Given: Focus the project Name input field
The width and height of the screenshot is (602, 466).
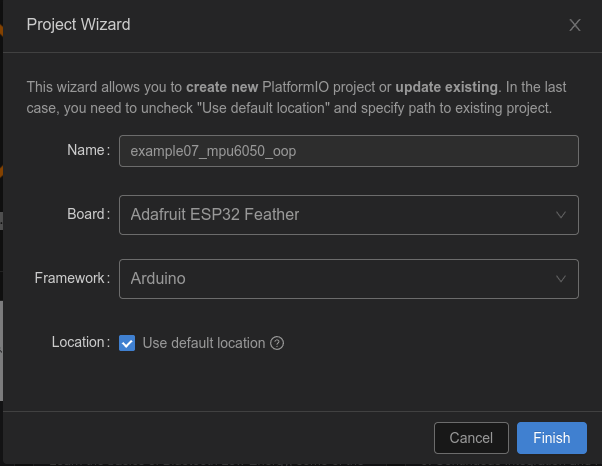Looking at the screenshot, I should [x=400, y=151].
